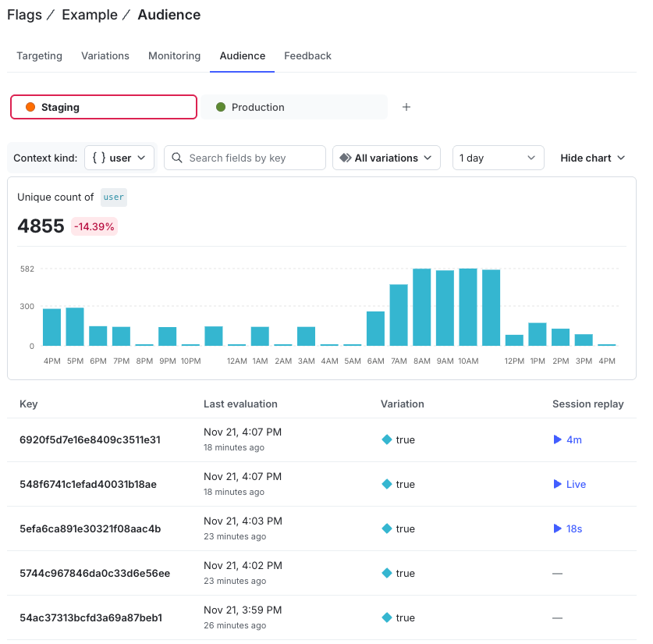
Task: Click the user badge next to Unique count of
Action: 113,197
